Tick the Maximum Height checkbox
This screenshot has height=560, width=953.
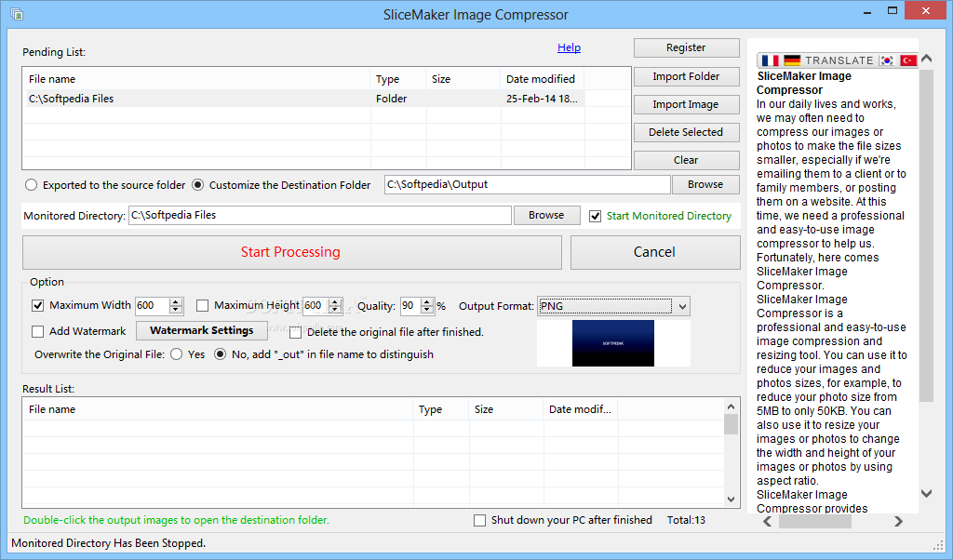pos(202,305)
